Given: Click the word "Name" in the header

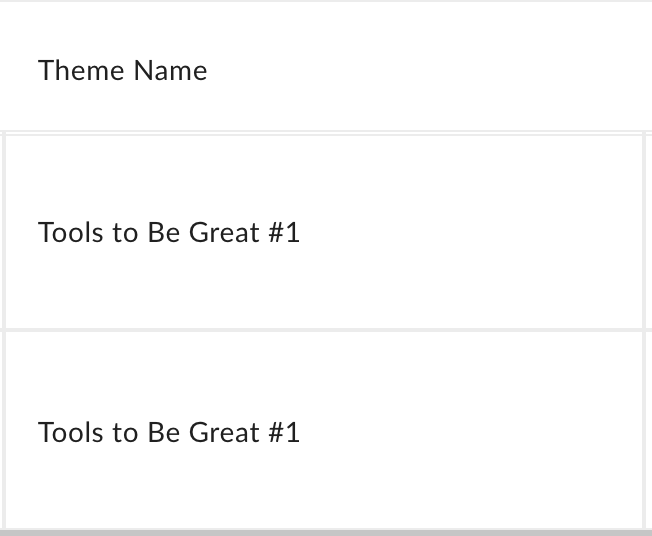Looking at the screenshot, I should click(170, 70).
